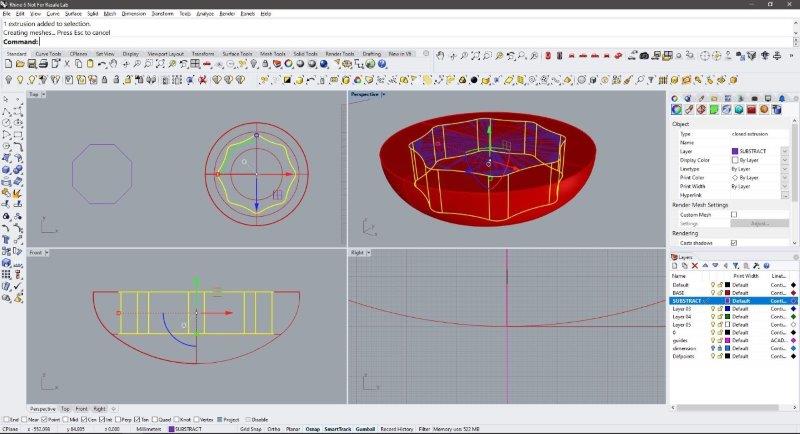Open the Surface menu
800x434 pixels.
(73, 14)
